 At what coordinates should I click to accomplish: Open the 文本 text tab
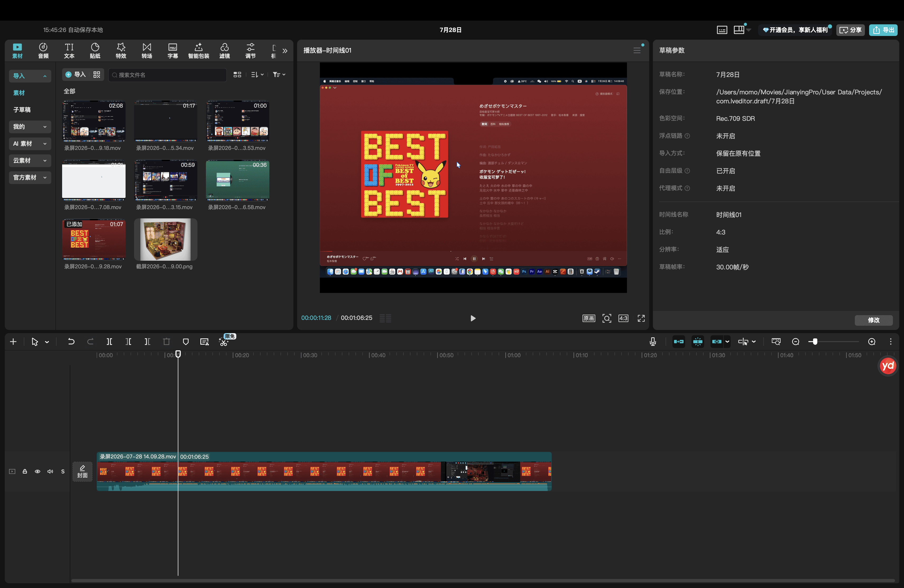[69, 50]
